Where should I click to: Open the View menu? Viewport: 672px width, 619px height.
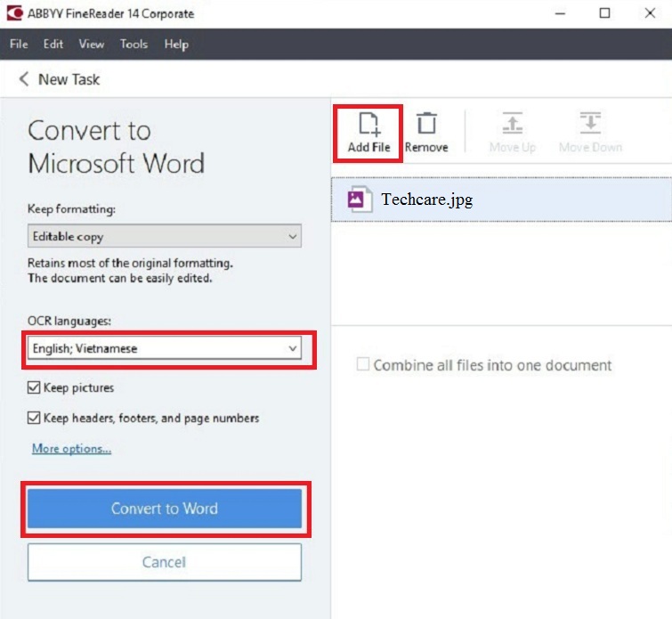[91, 44]
